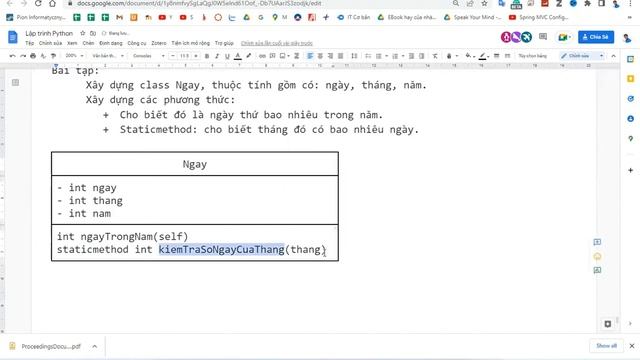Open the Tệp menu
Viewport: 640px width, 360px height.
(29, 43)
